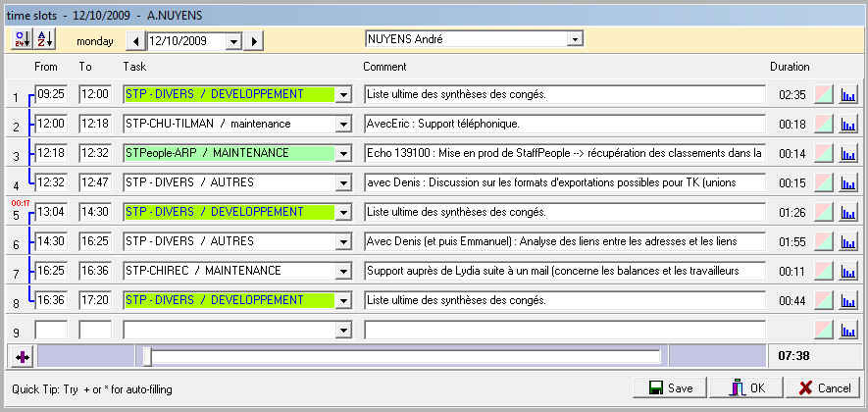Click bar chart icon for row 5
This screenshot has width=868, height=412.
(849, 213)
